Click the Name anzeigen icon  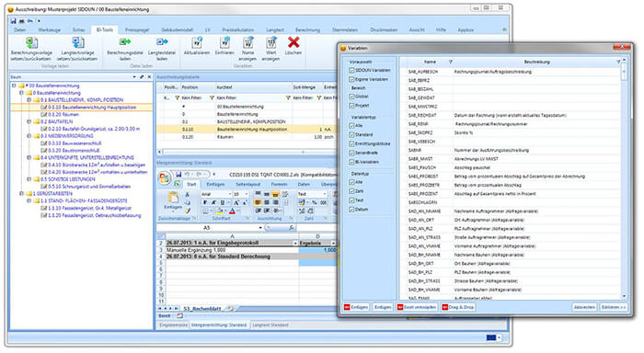[x=248, y=42]
